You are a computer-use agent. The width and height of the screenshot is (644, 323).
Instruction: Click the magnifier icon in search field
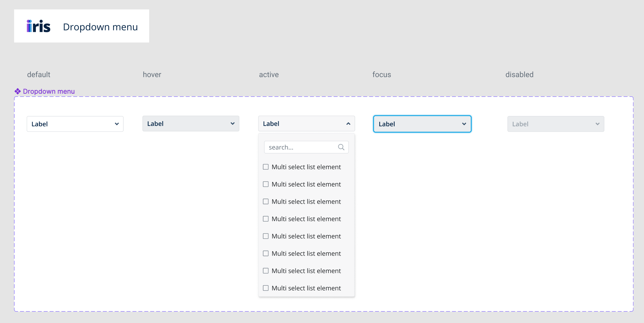pos(341,147)
